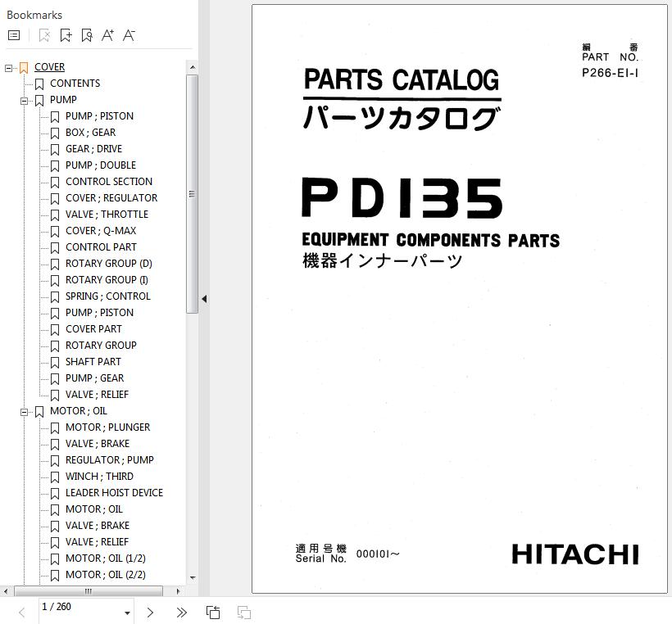Click the rotate page view icon
This screenshot has width=672, height=624.
point(213,613)
